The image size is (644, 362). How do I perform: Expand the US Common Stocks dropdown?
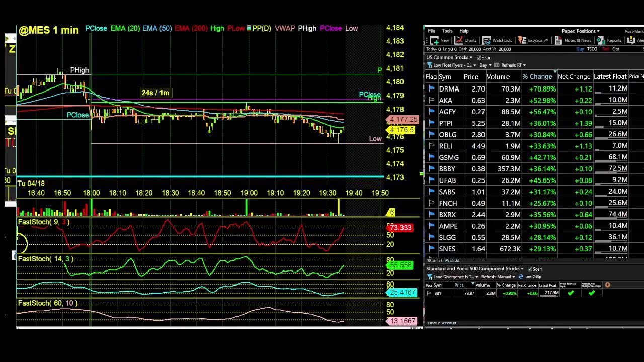pyautogui.click(x=471, y=58)
